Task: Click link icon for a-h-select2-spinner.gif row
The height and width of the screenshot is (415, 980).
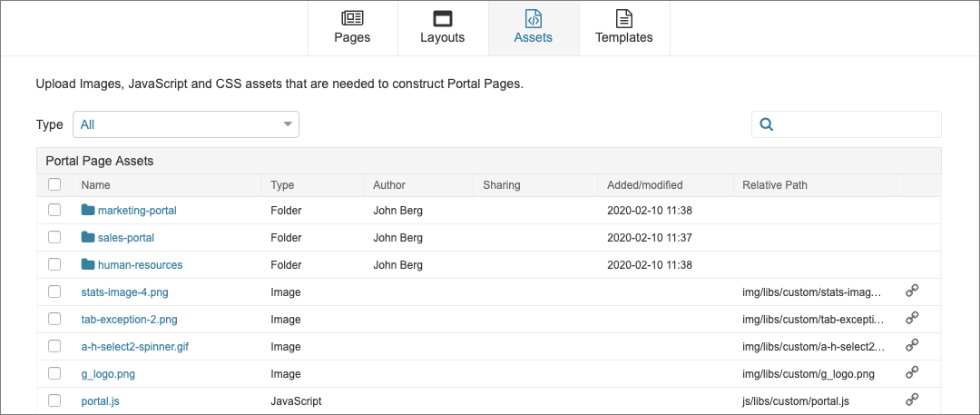Action: (x=912, y=346)
